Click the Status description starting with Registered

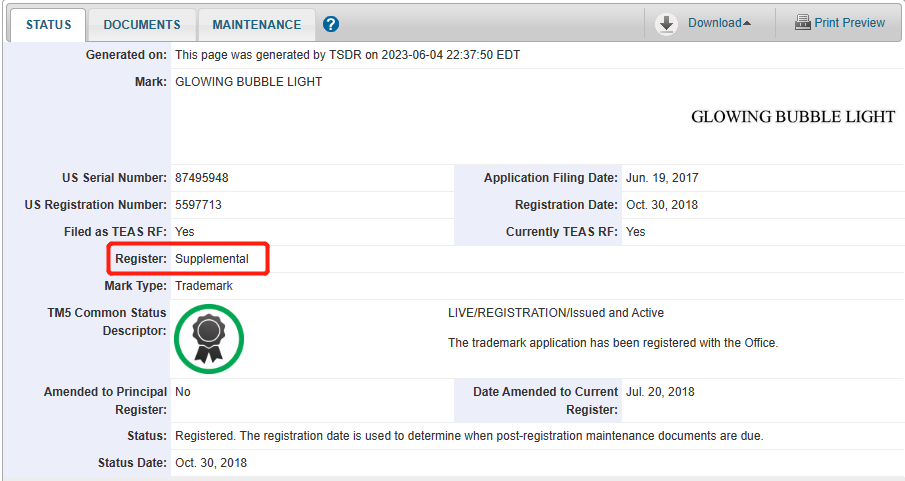point(469,436)
